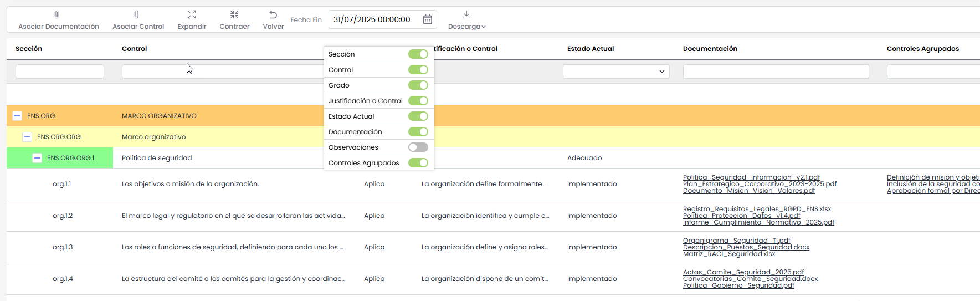
Task: Open the Estado Actual filter dropdown
Action: pyautogui.click(x=616, y=72)
